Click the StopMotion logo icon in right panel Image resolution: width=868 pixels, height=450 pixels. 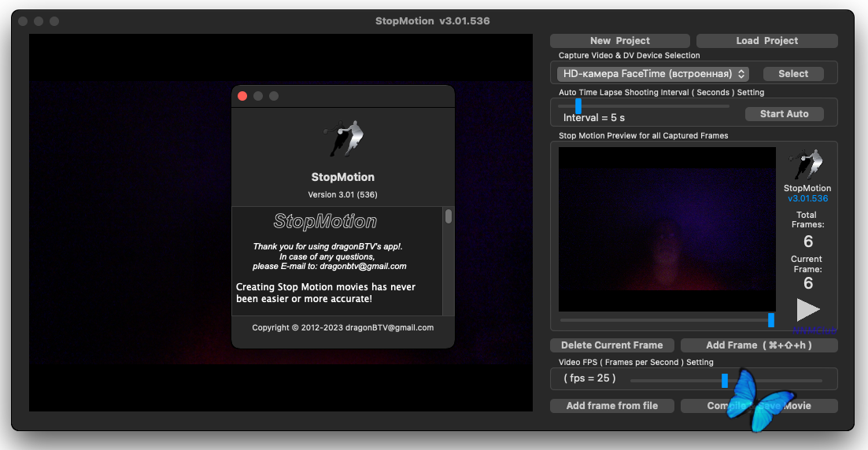pyautogui.click(x=807, y=164)
